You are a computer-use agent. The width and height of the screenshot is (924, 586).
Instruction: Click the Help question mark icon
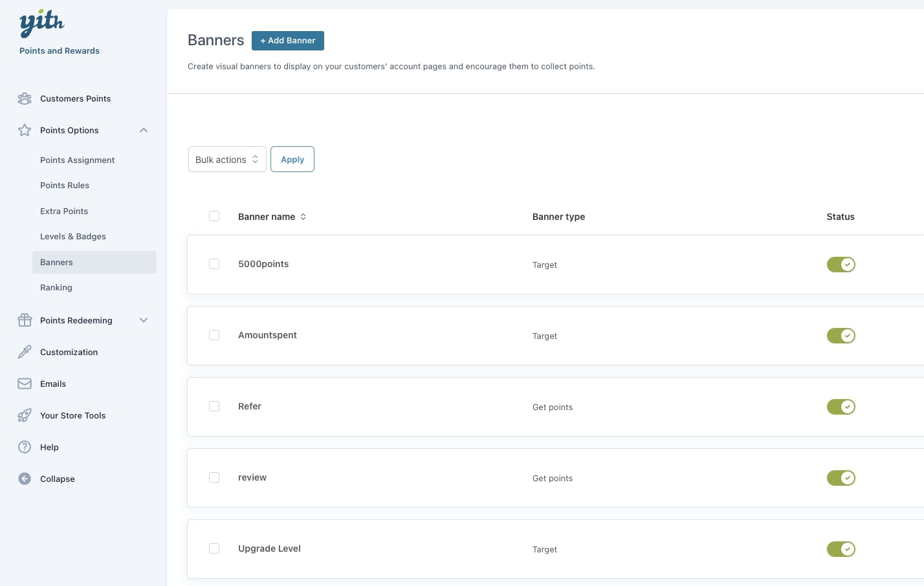[25, 447]
